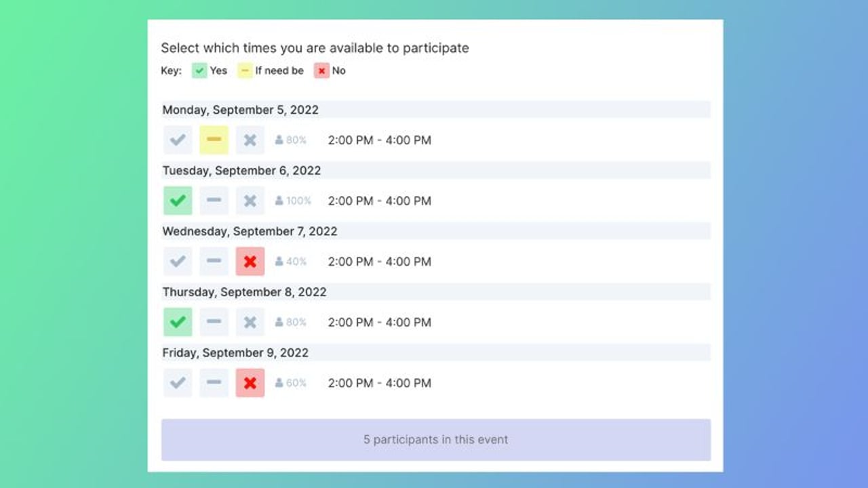Click Monday's 2:00 PM - 4:00 PM time slot
Image resolution: width=868 pixels, height=488 pixels.
tap(379, 140)
